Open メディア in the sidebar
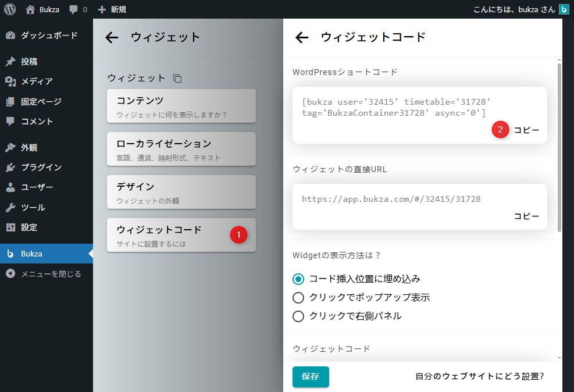 click(x=47, y=81)
